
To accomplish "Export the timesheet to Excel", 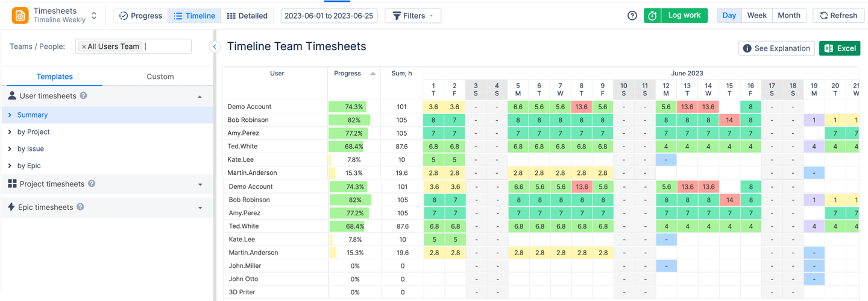I will tap(839, 48).
